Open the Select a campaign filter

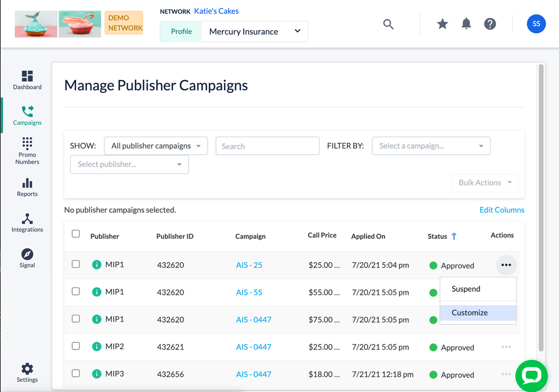tap(431, 146)
